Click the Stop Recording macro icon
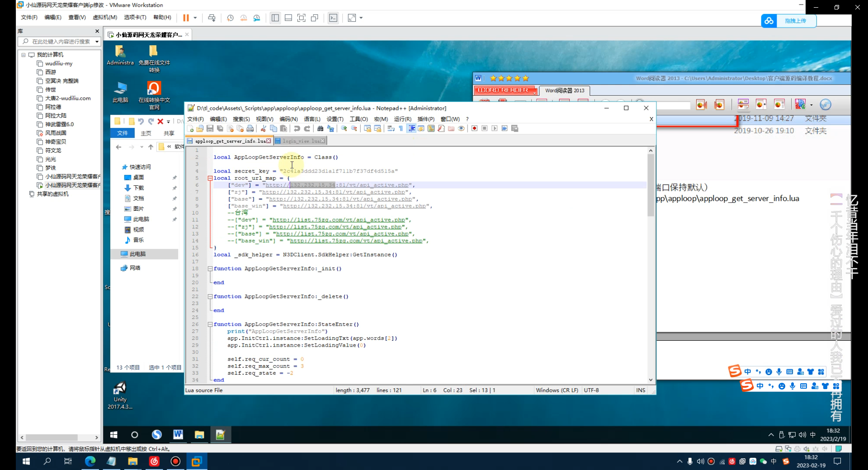This screenshot has height=470, width=868. (x=485, y=129)
